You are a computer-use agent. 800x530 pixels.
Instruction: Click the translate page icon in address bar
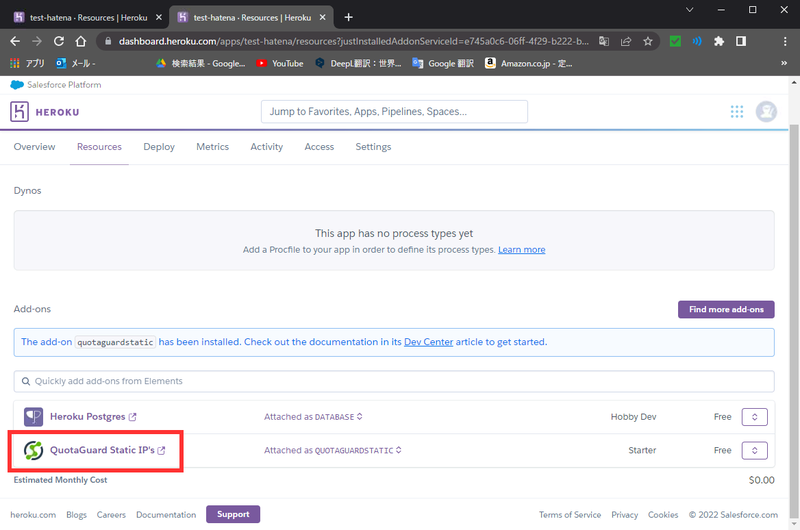(604, 41)
